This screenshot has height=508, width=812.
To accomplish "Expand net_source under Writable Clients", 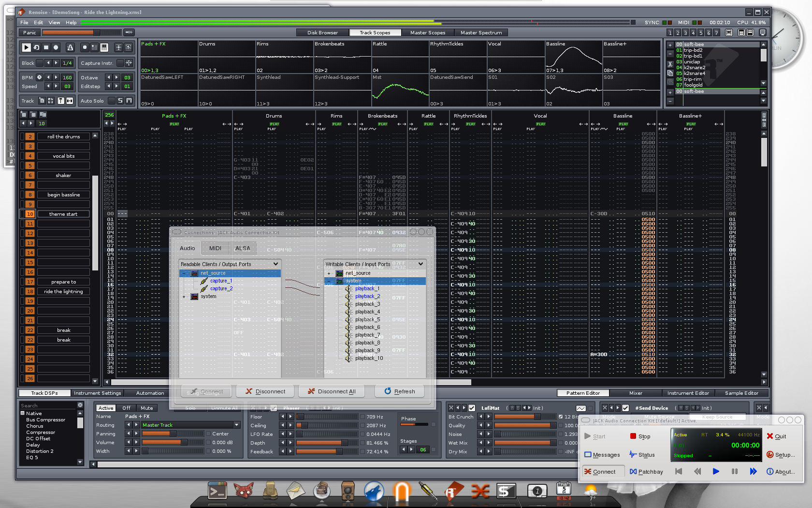I will pyautogui.click(x=329, y=273).
